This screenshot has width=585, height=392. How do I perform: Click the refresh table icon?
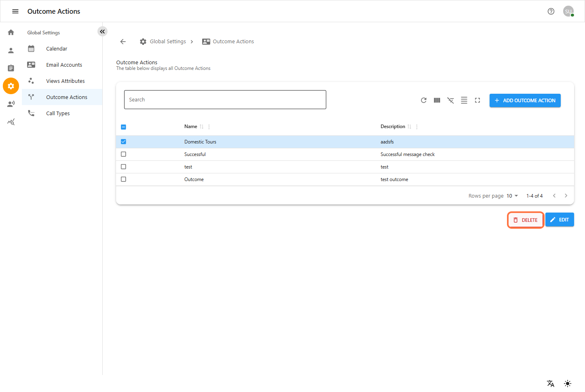tap(423, 100)
